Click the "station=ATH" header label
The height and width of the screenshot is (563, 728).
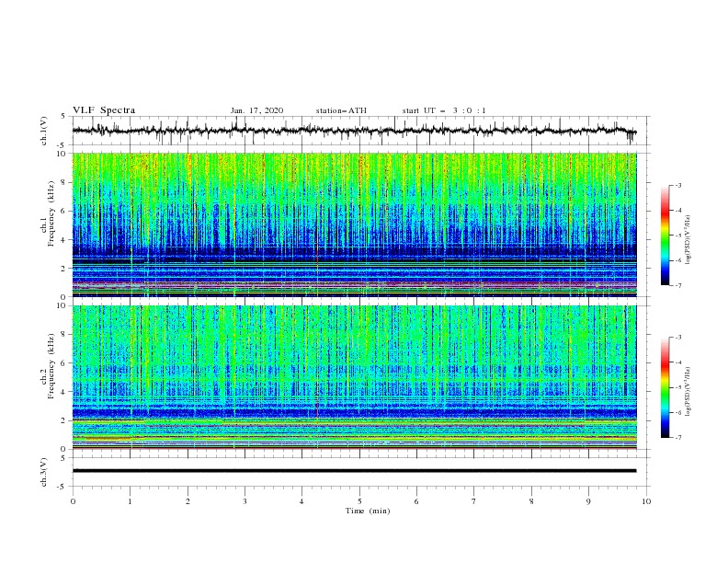coord(341,110)
